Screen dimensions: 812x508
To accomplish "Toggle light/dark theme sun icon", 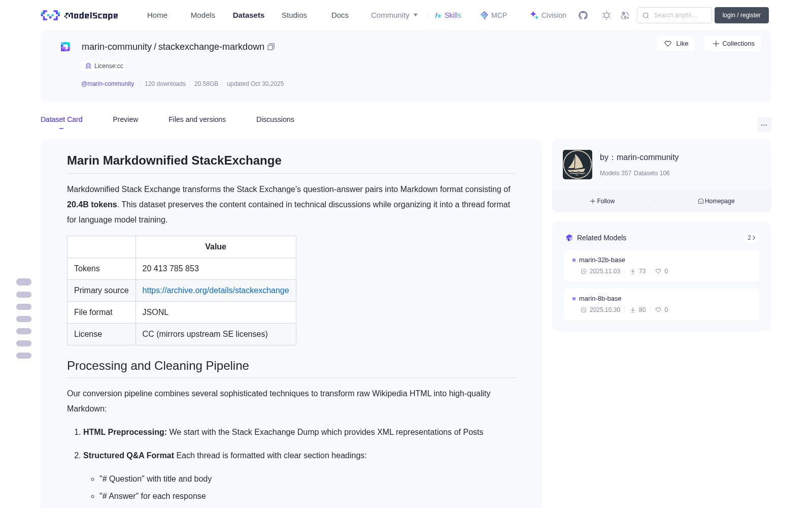I will (x=606, y=15).
